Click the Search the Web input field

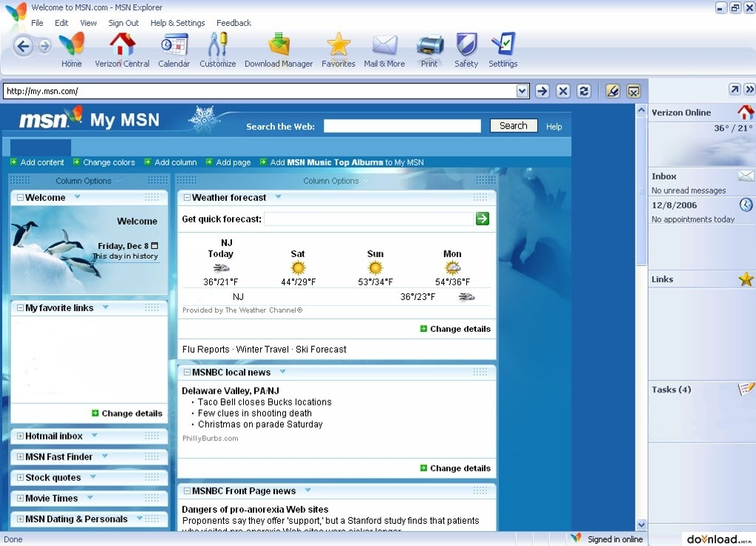[x=402, y=126]
